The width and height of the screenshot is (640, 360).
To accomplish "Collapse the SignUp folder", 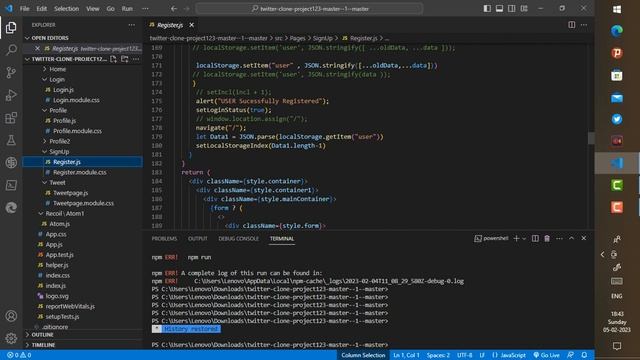I will pos(59,152).
